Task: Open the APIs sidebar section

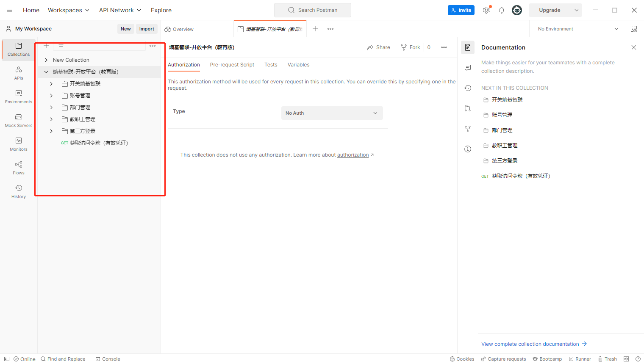Action: tap(19, 73)
